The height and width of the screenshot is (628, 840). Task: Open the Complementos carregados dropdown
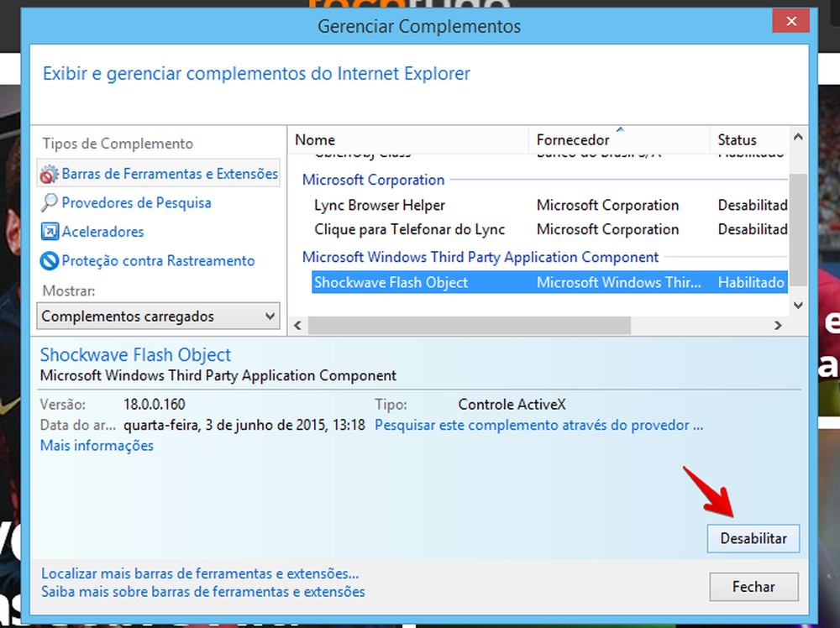[x=158, y=316]
